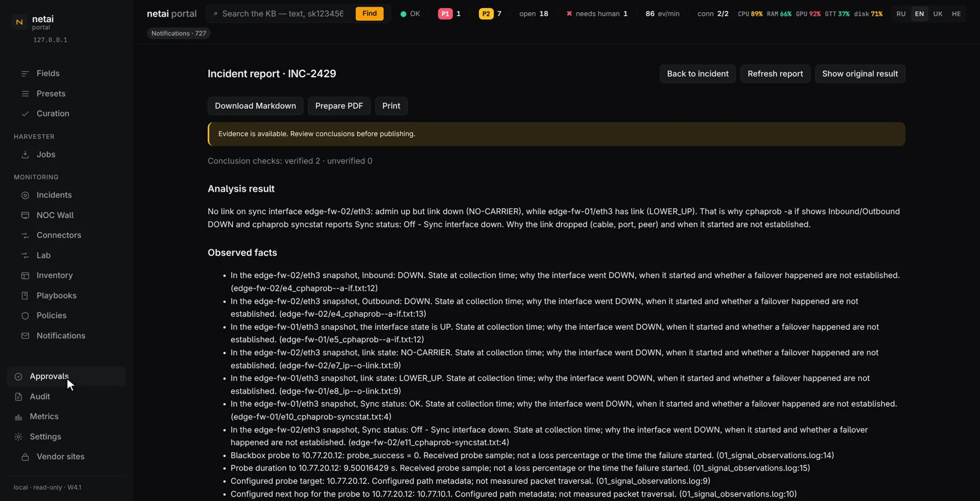Viewport: 980px width, 501px height.
Task: Switch language to UK
Action: 938,13
